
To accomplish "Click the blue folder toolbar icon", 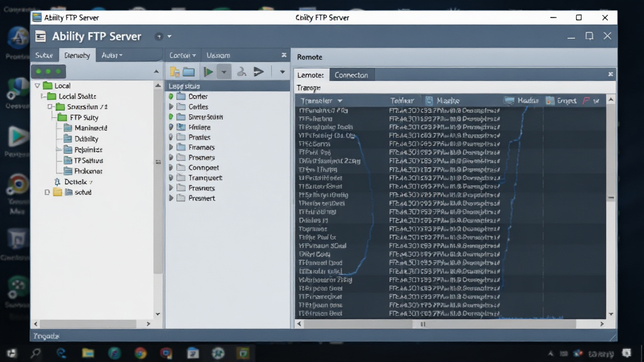I will pyautogui.click(x=189, y=72).
